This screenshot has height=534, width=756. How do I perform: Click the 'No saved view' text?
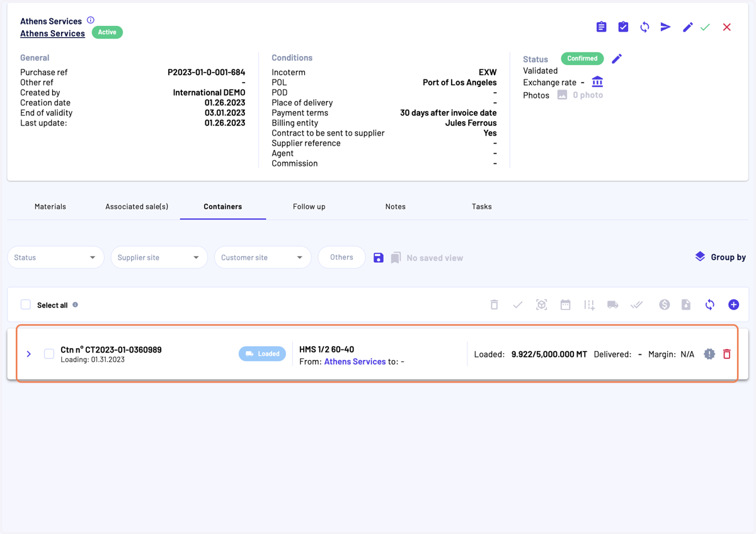(x=435, y=258)
